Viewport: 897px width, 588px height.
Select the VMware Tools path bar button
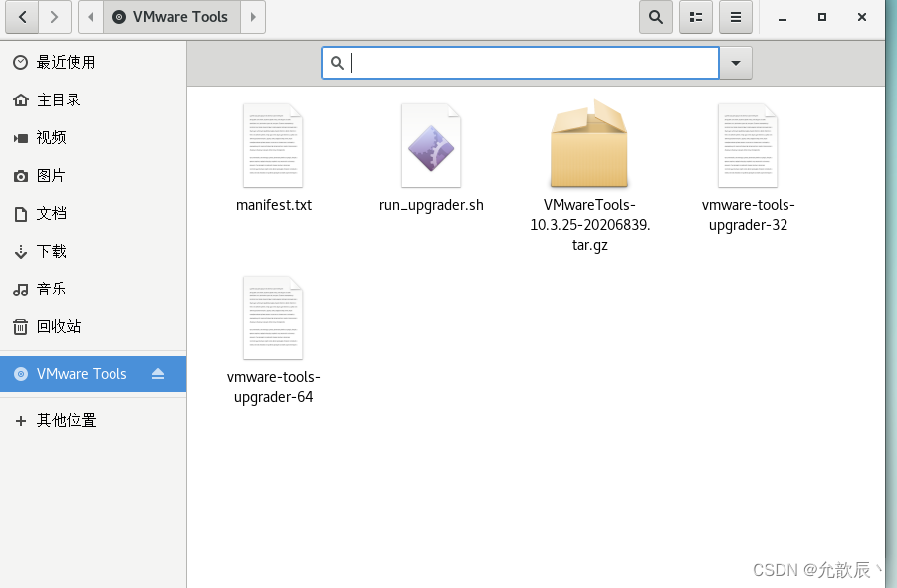171,17
